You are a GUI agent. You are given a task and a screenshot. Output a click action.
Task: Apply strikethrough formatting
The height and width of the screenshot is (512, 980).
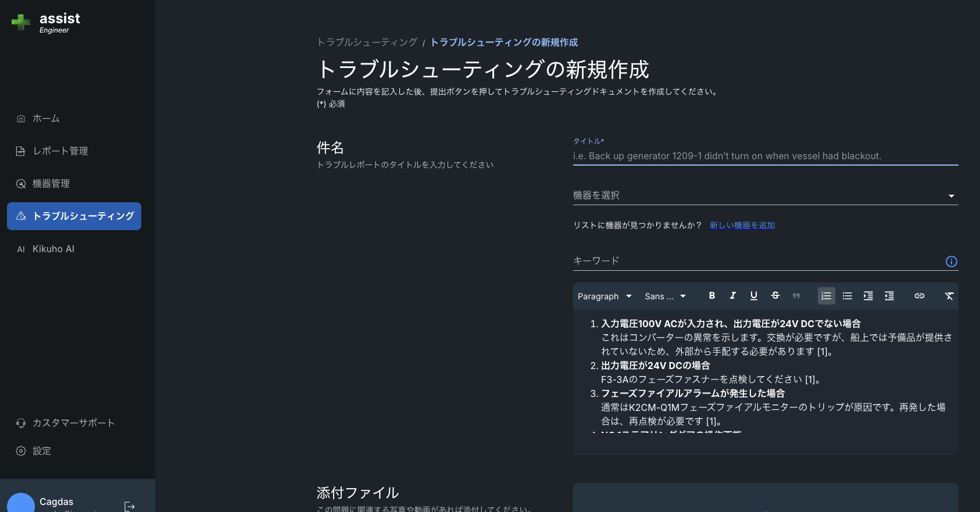pyautogui.click(x=775, y=296)
